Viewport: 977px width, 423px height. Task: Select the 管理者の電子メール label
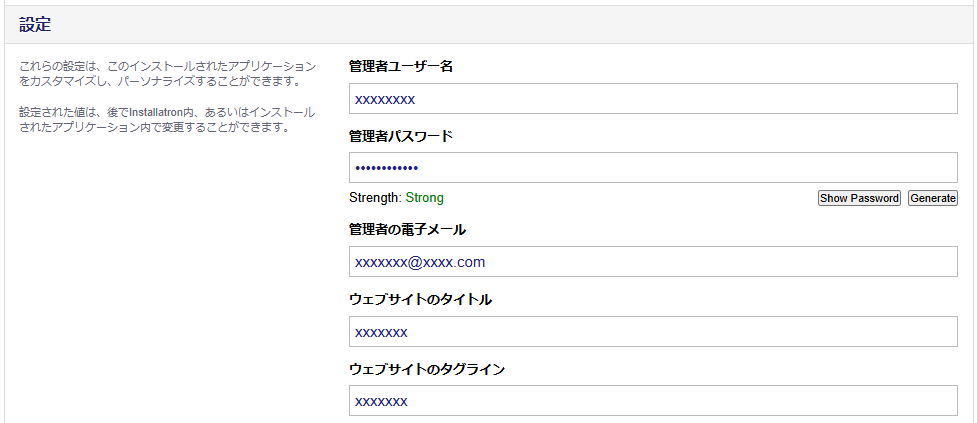click(407, 230)
